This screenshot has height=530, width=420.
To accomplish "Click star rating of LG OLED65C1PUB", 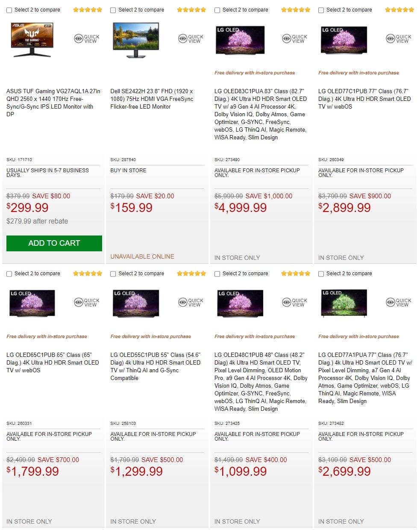I will pyautogui.click(x=88, y=274).
